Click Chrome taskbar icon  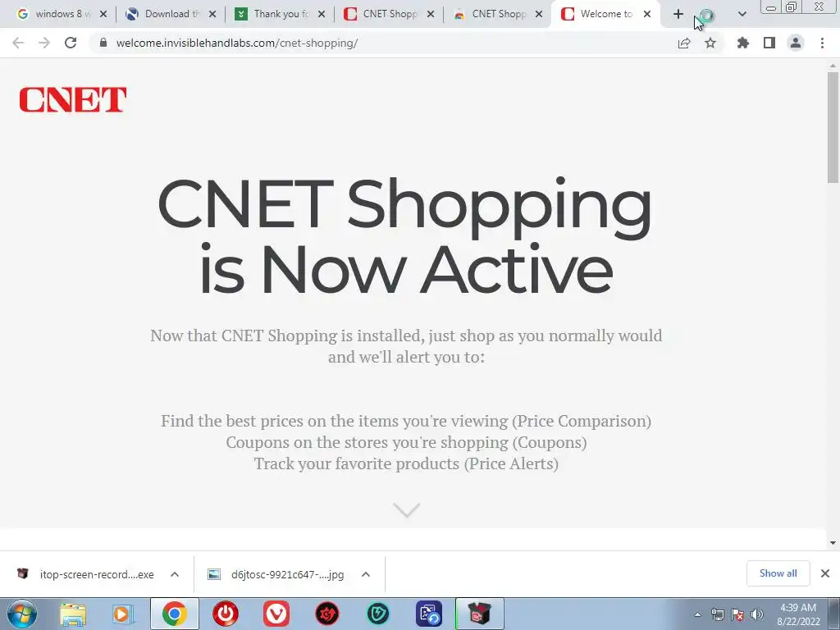pos(175,614)
